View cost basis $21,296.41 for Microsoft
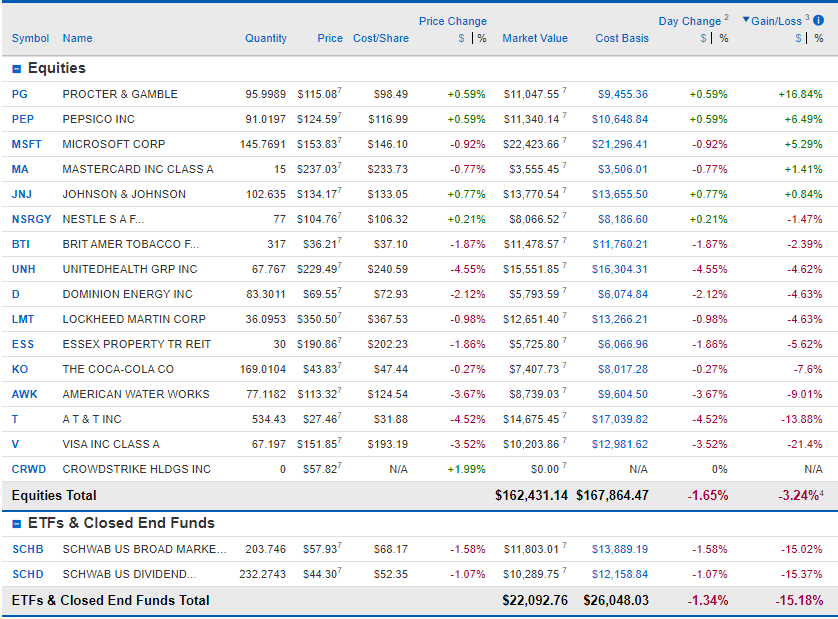Viewport: 838px width, 619px height. pyautogui.click(x=620, y=144)
